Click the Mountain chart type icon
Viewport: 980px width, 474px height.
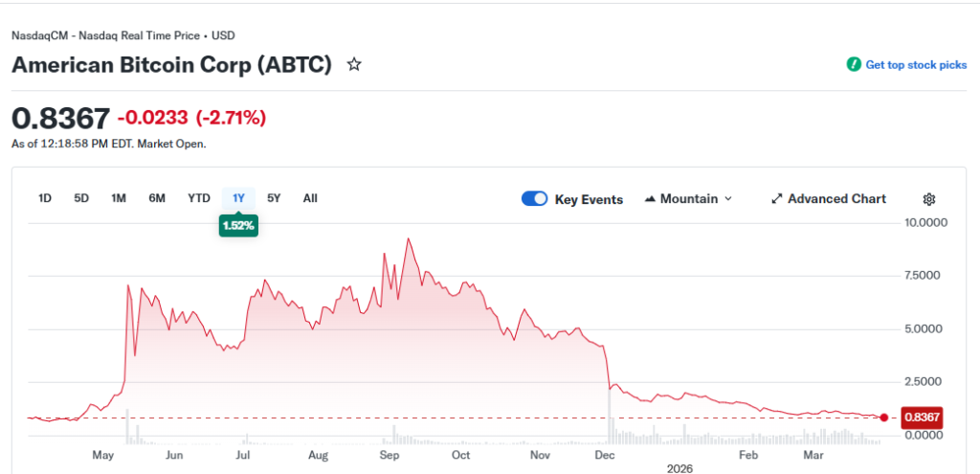[651, 199]
